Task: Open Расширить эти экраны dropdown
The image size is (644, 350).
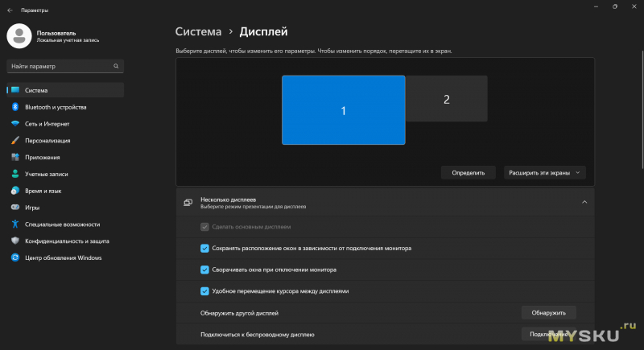Action: point(544,172)
